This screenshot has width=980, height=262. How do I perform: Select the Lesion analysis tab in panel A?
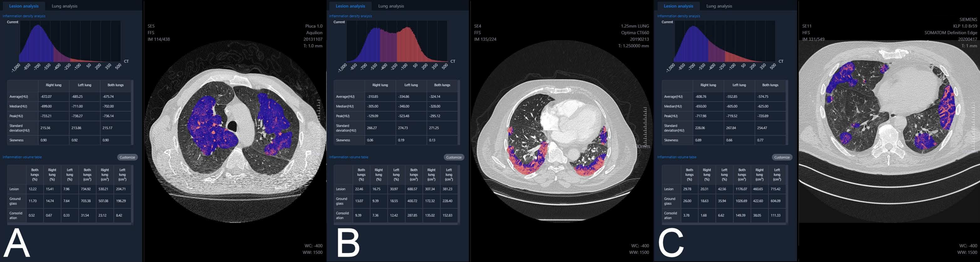(x=24, y=6)
